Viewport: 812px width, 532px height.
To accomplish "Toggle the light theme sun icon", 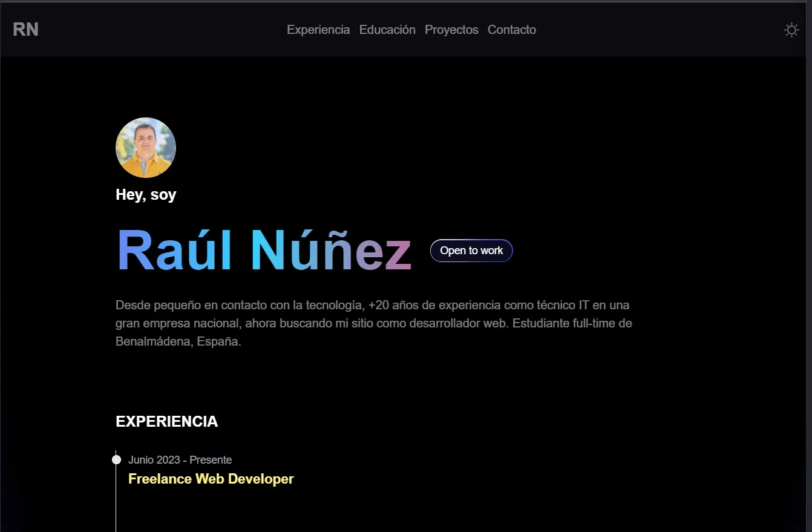I will click(x=791, y=30).
